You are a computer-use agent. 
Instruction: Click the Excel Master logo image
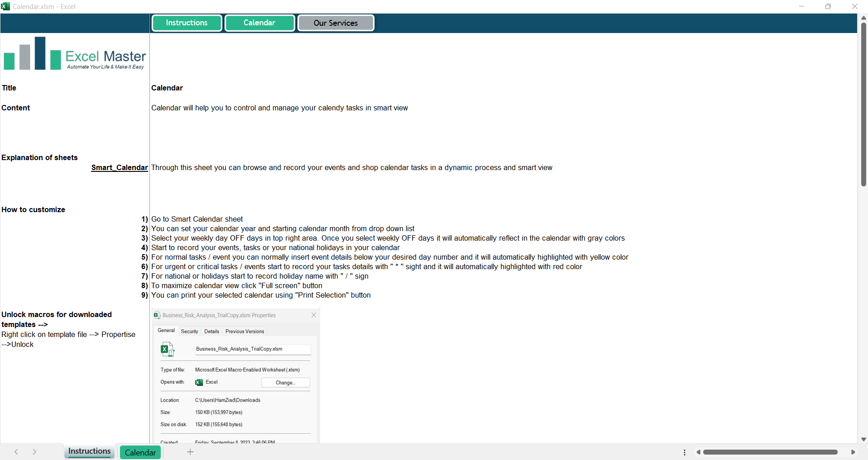tap(75, 54)
